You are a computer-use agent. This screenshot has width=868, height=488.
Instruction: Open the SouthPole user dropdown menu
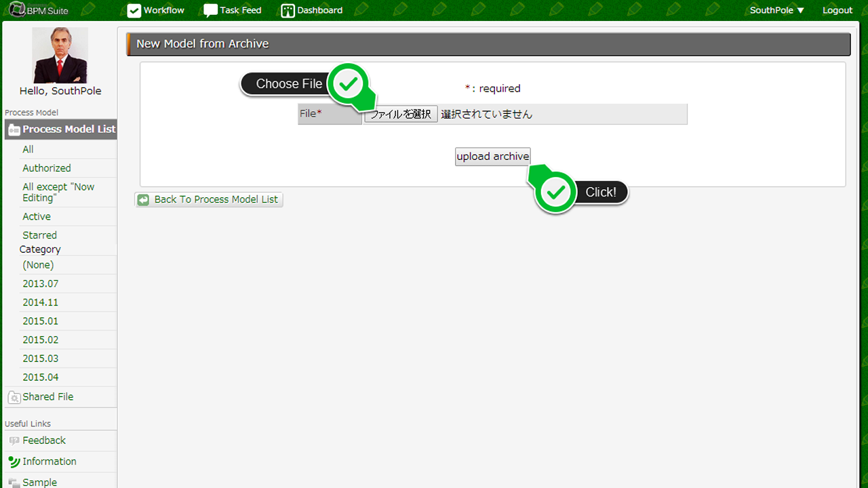pyautogui.click(x=776, y=10)
